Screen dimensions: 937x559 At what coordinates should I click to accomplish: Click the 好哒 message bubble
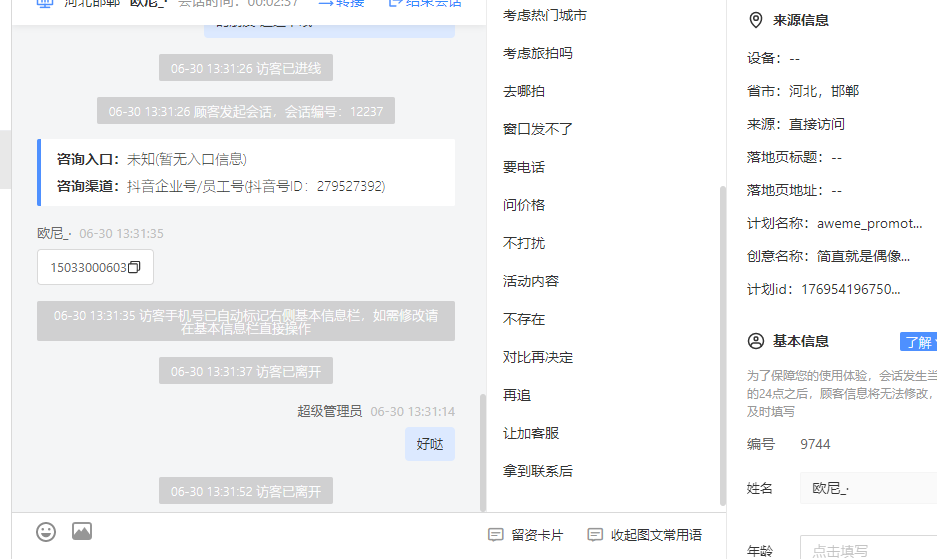[430, 444]
